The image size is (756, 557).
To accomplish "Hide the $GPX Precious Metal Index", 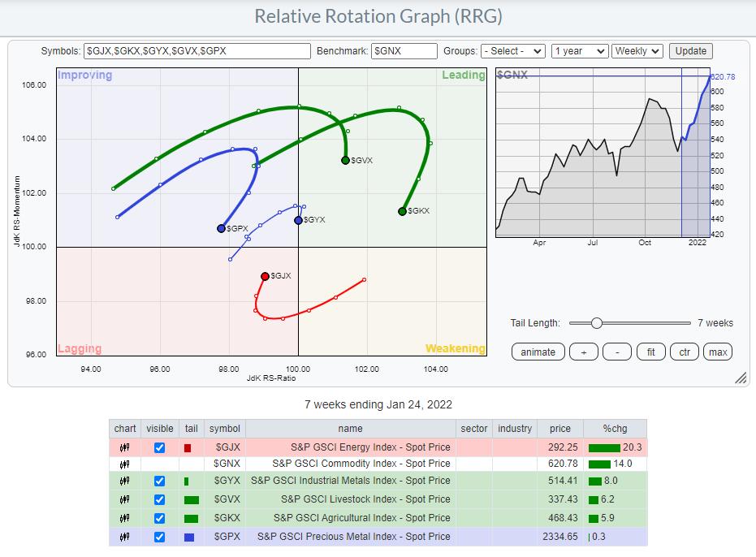I will click(x=159, y=537).
